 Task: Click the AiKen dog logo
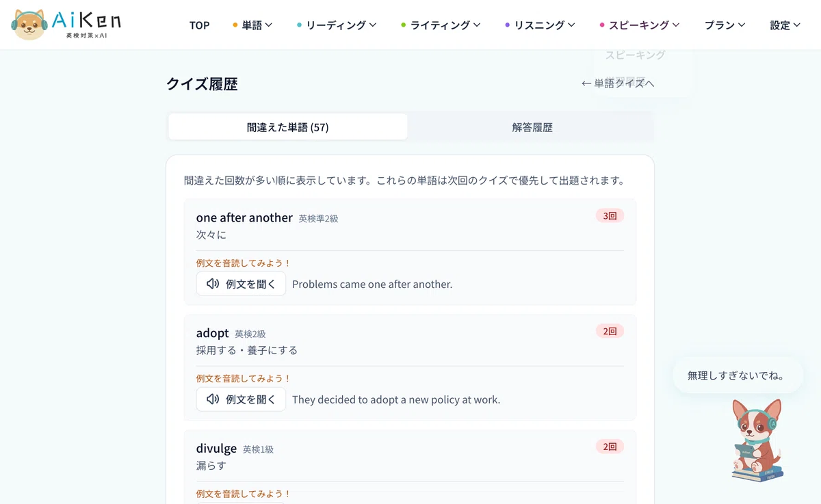coord(66,25)
